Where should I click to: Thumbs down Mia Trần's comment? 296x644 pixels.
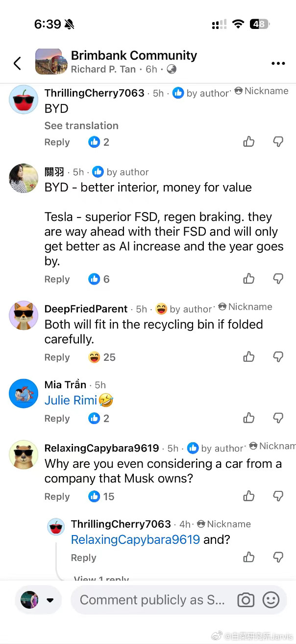[278, 418]
